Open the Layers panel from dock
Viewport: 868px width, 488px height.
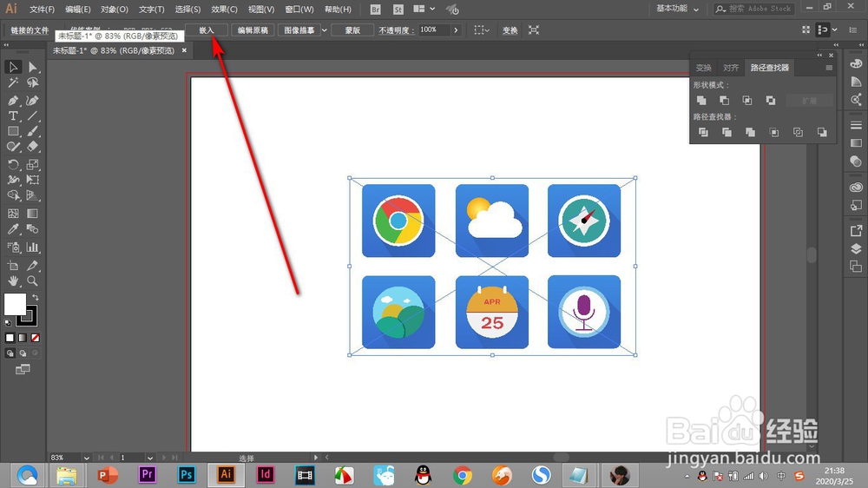(x=856, y=248)
